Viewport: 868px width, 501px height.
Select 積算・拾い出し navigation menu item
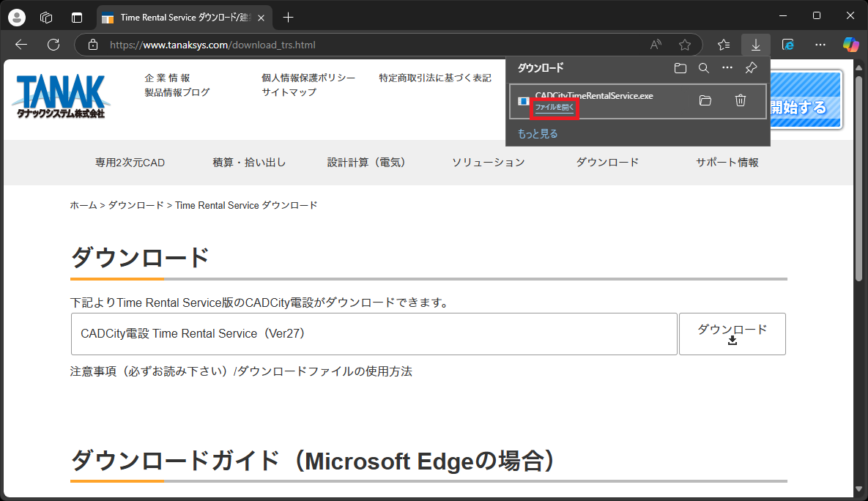(249, 163)
